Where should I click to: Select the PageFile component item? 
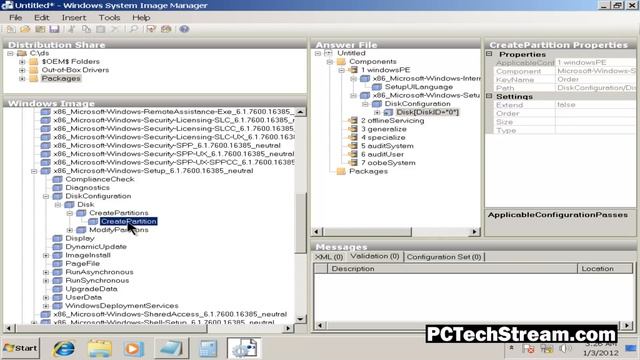coord(82,264)
